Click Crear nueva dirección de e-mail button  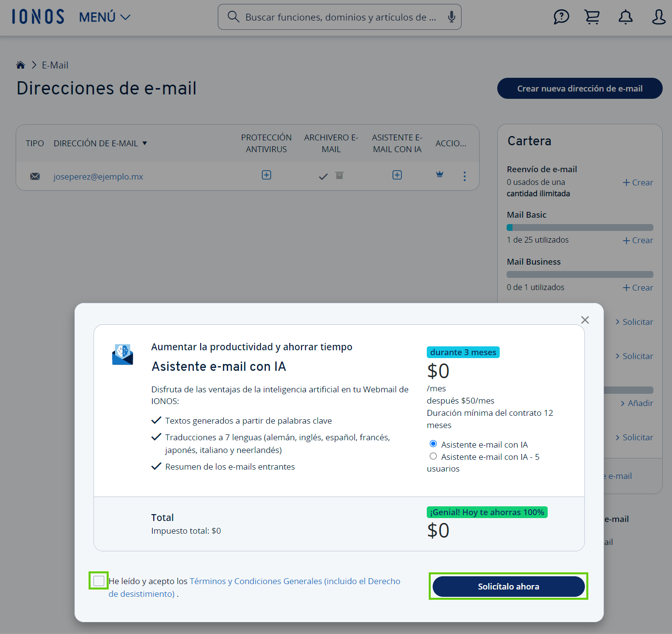pos(579,89)
